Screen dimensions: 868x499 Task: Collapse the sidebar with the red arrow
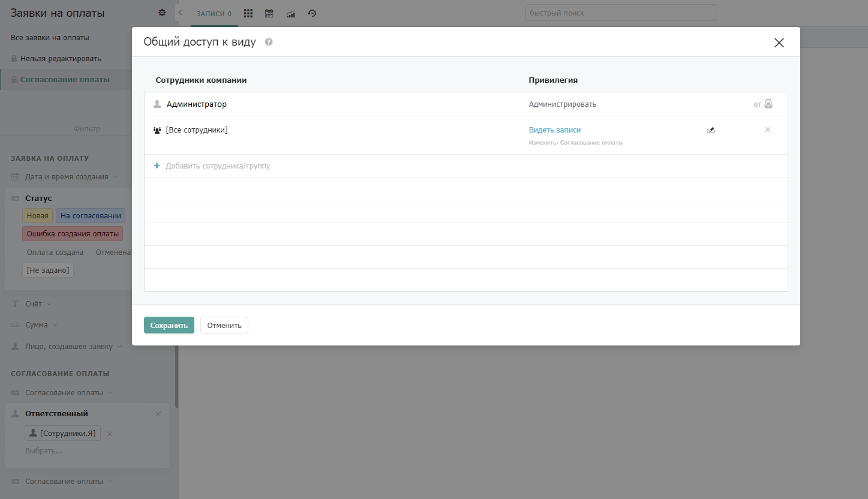tap(180, 13)
